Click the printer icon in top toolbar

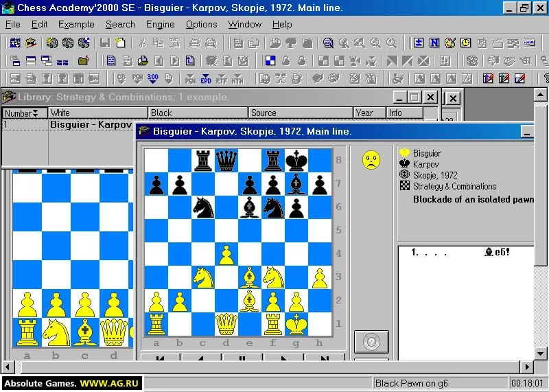[195, 43]
